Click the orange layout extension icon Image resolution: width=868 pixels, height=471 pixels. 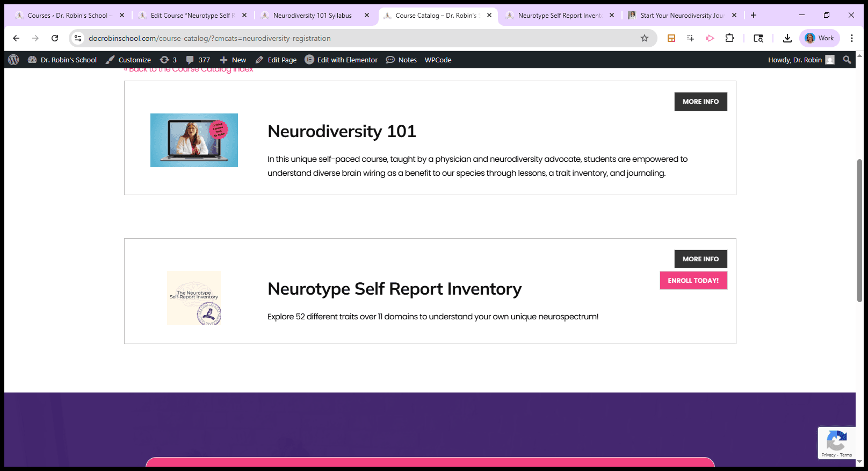(x=671, y=38)
